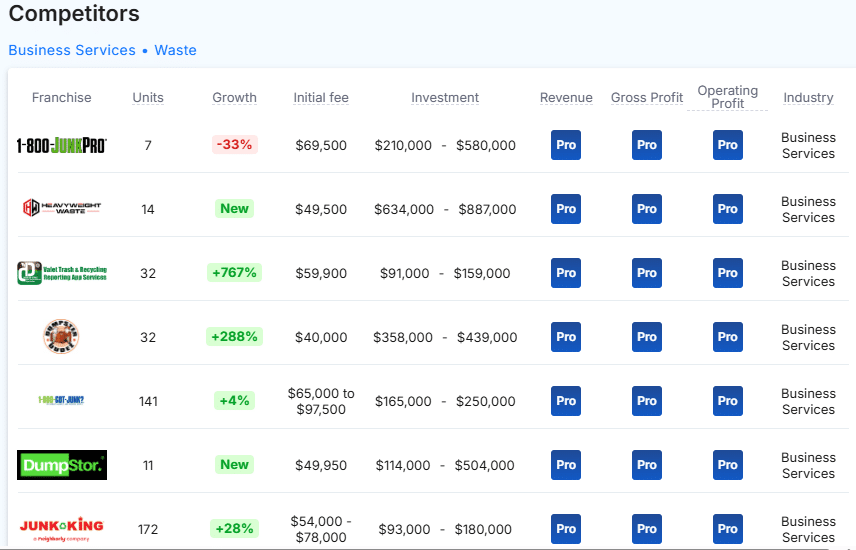This screenshot has height=550, width=856.
Task: Click the $40,000 initial fee value
Action: pos(321,337)
